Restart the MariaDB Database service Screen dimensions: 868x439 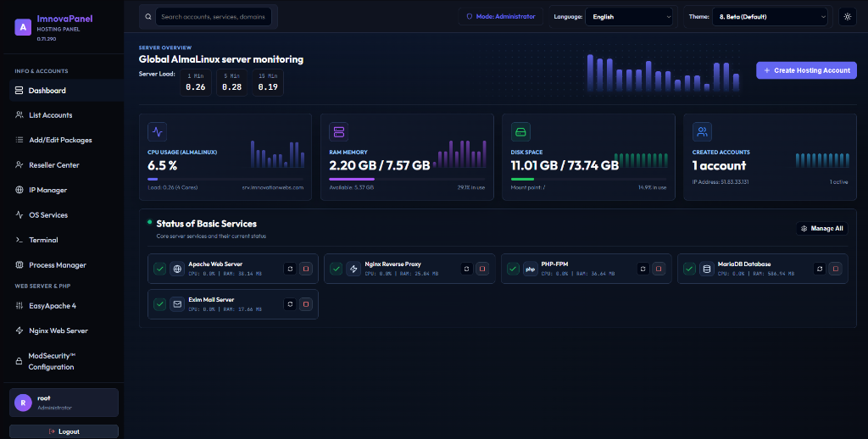pos(820,269)
